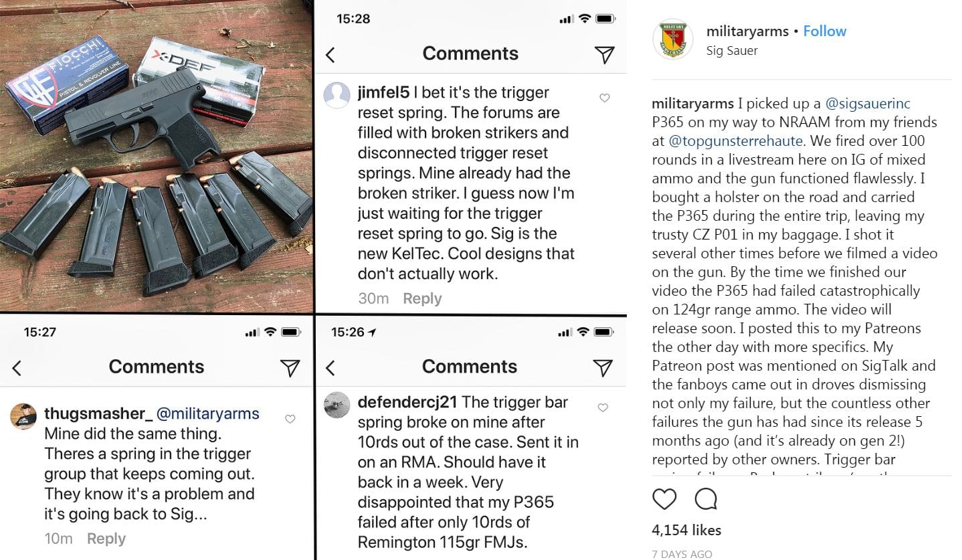Screen dimensions: 962x560
Task: Go back from jimfel5 comments screen
Action: pyautogui.click(x=330, y=55)
